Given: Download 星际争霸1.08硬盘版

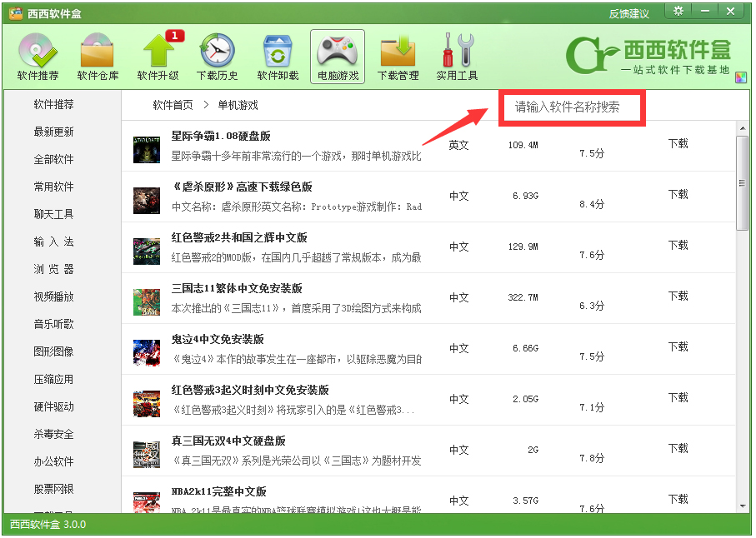Looking at the screenshot, I should tap(678, 143).
